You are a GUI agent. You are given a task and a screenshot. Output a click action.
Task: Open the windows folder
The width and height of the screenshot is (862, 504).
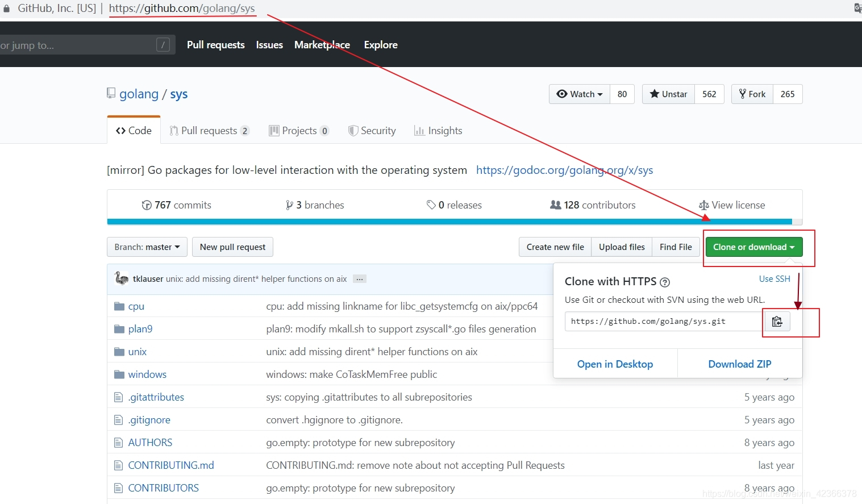pyautogui.click(x=147, y=374)
